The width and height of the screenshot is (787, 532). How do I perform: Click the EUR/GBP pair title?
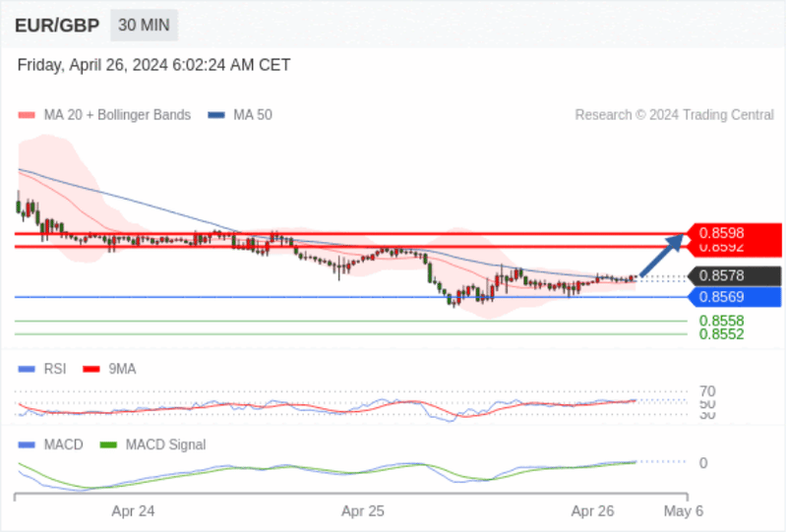[57, 26]
